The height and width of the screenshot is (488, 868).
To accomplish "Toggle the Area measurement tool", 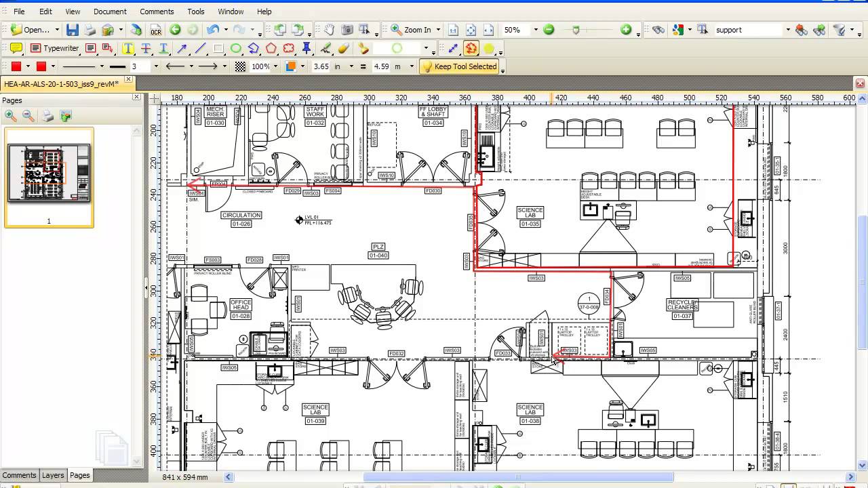I will click(x=488, y=48).
